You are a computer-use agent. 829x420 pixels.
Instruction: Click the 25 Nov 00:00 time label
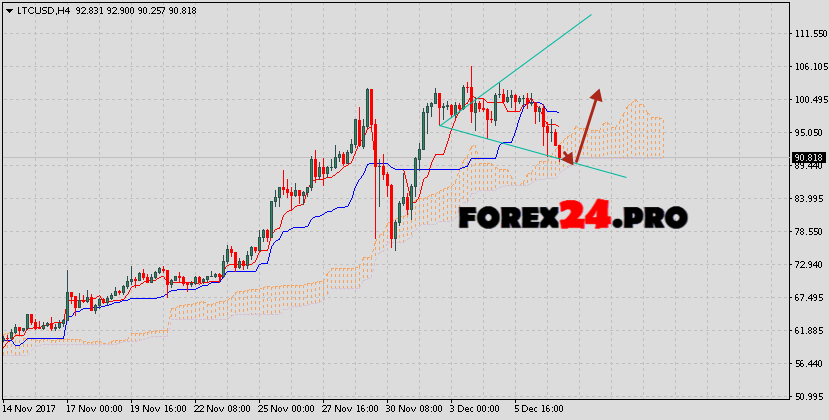tap(287, 410)
